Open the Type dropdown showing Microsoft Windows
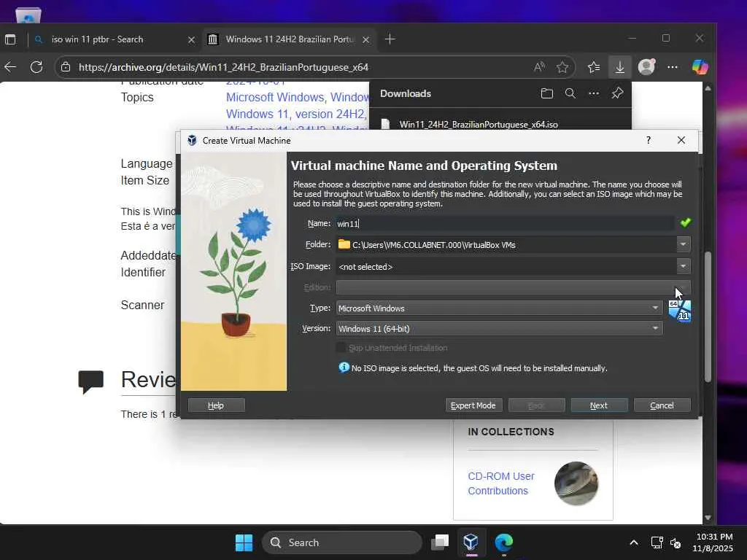The height and width of the screenshot is (560, 747). [499, 308]
